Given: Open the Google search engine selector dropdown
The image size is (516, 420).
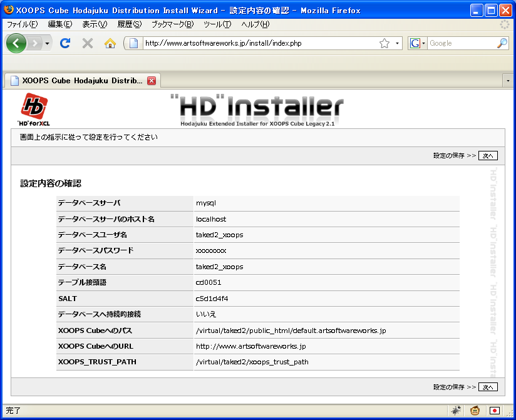Looking at the screenshot, I should [x=418, y=43].
